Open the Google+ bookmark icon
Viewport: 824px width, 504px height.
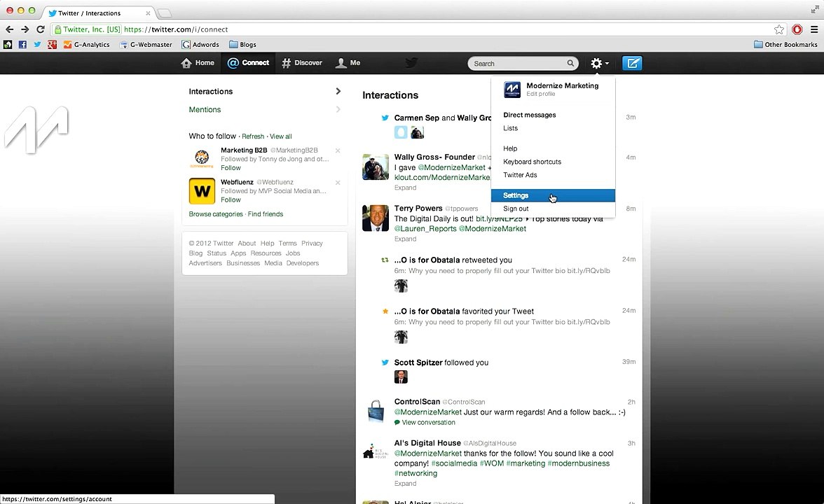point(52,45)
